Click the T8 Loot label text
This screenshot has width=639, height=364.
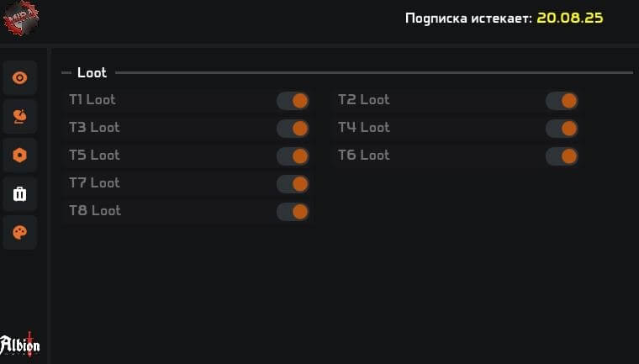94,211
